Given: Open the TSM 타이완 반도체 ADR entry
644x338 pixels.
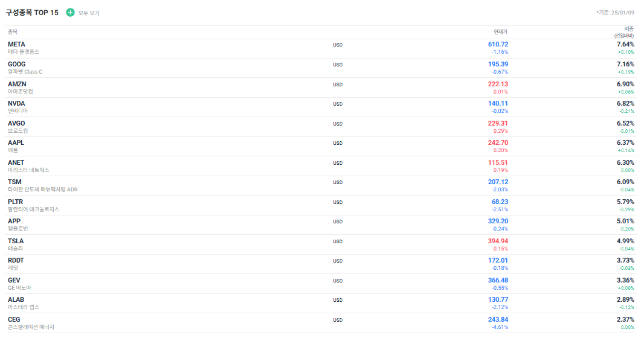Looking at the screenshot, I should (43, 185).
